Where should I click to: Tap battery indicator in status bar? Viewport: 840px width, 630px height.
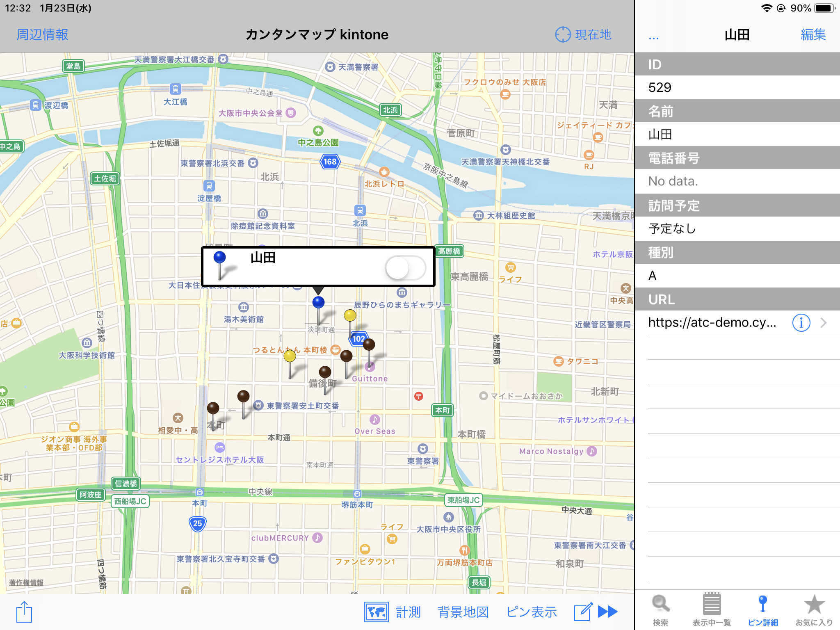pos(825,8)
